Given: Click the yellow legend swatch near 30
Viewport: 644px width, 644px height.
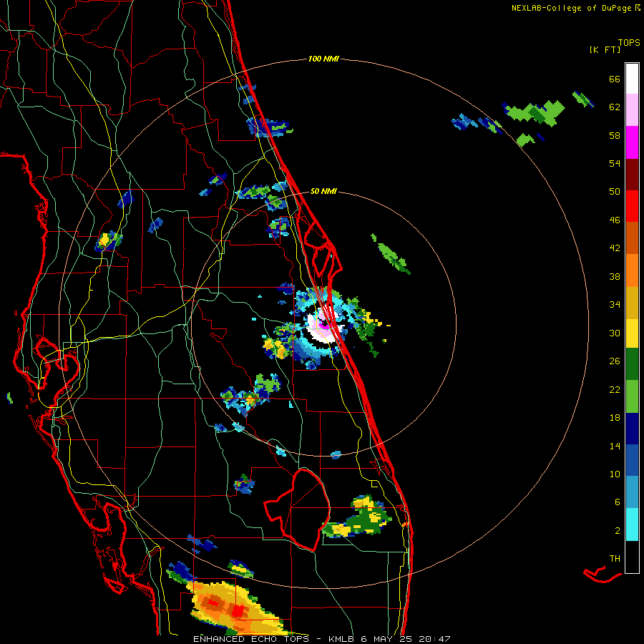Looking at the screenshot, I should coord(632,333).
